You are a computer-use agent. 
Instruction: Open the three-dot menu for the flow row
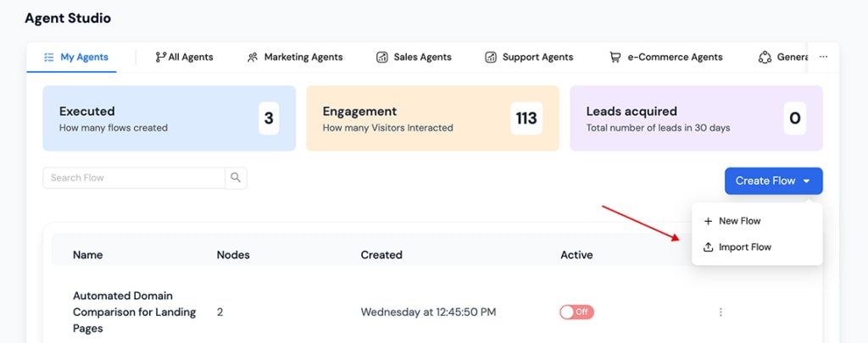point(721,312)
